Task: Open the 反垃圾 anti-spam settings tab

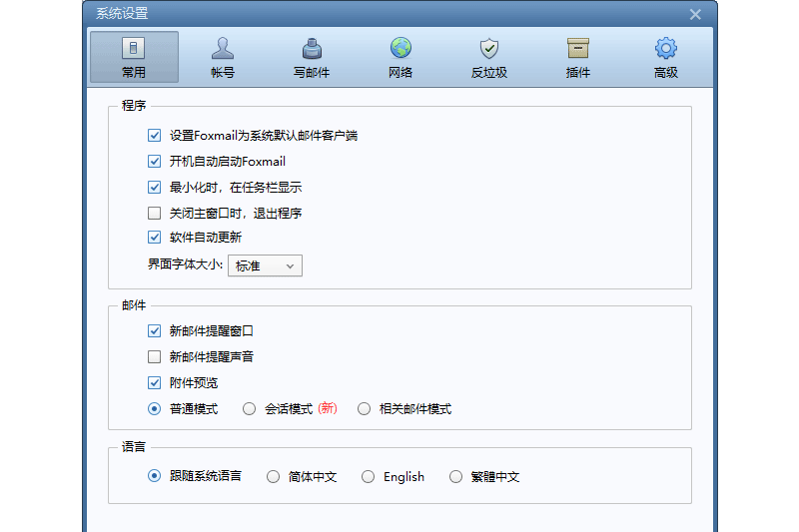Action: (x=489, y=57)
